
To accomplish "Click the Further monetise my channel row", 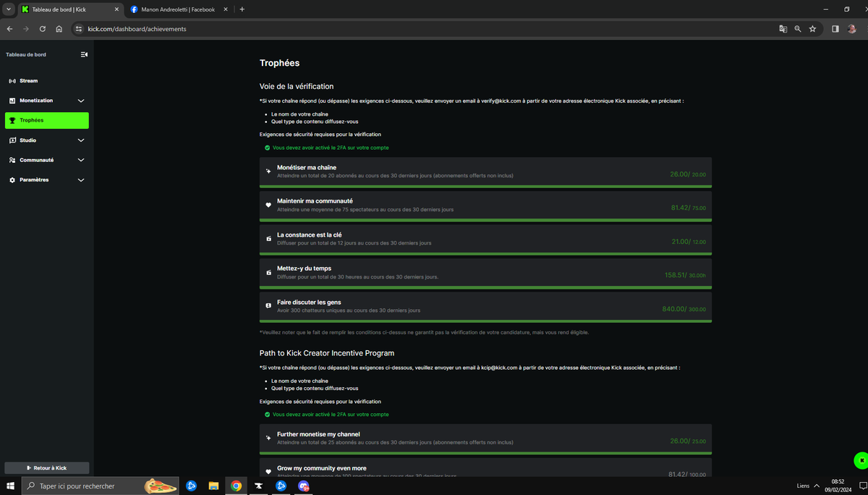I will 485,439.
